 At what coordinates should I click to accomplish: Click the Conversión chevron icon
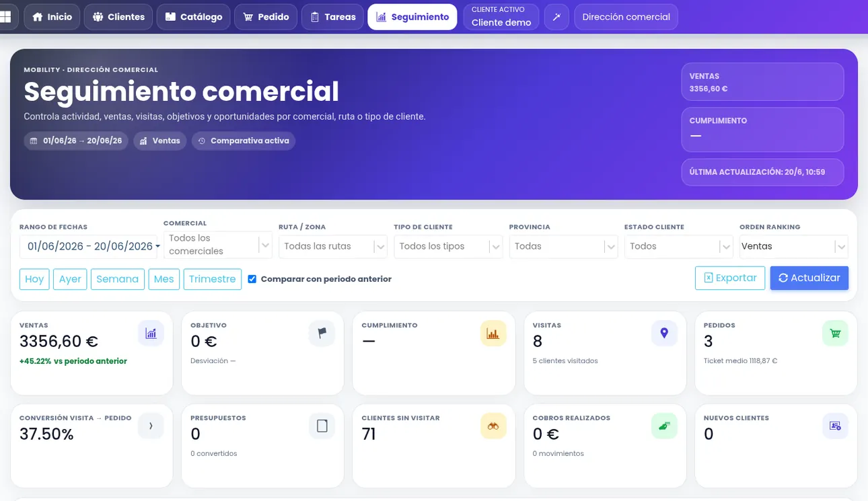[151, 426]
